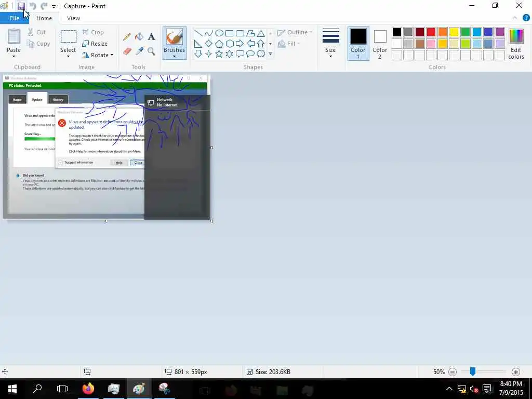Expand the Paste options dropdown arrow
The image size is (532, 399).
[x=14, y=56]
